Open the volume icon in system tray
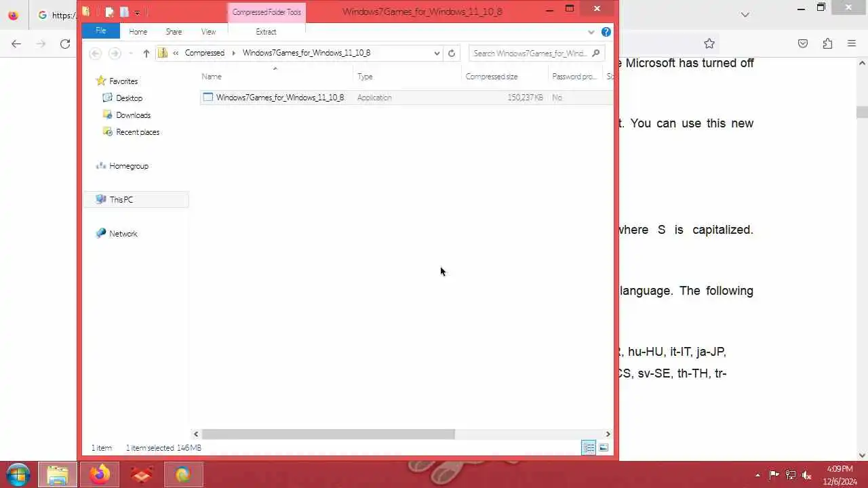This screenshot has width=868, height=488. click(x=807, y=475)
